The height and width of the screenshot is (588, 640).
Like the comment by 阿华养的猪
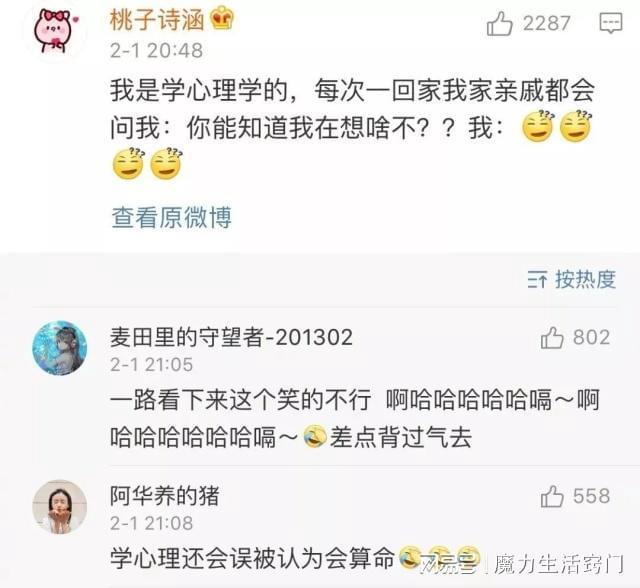tap(552, 496)
